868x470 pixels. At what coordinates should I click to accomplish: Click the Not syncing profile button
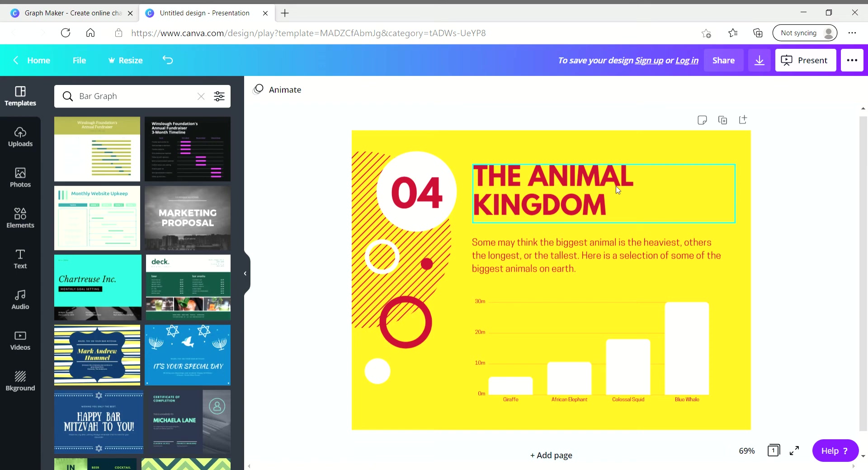tap(805, 33)
